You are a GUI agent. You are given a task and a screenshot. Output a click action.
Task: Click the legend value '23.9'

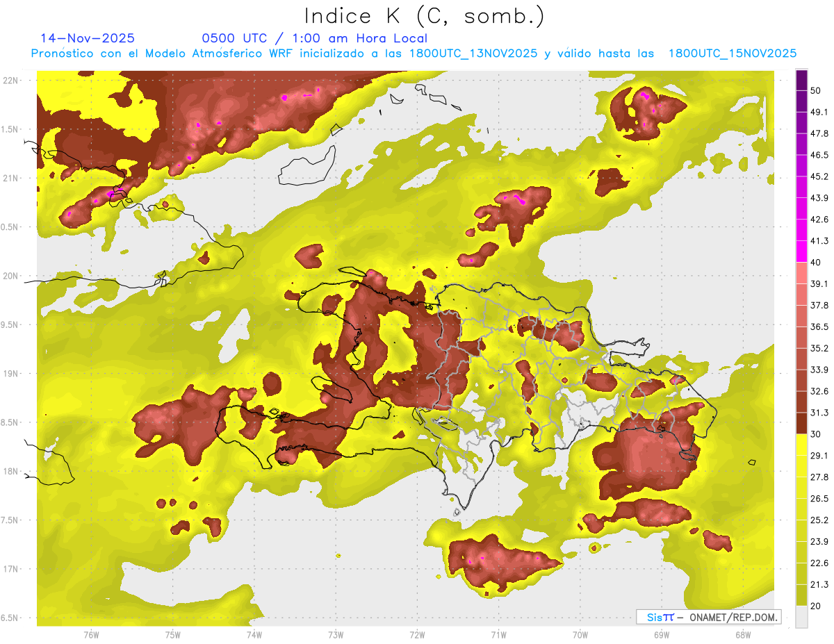(819, 542)
